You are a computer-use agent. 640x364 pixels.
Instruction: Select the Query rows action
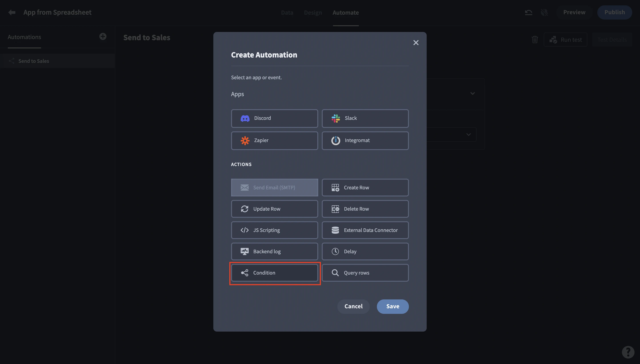pyautogui.click(x=365, y=273)
